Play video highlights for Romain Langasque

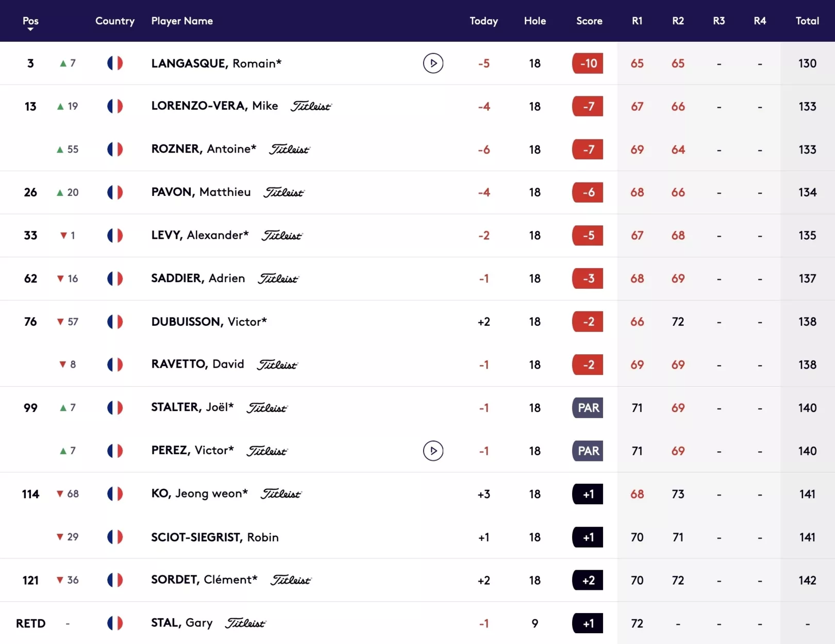click(433, 63)
